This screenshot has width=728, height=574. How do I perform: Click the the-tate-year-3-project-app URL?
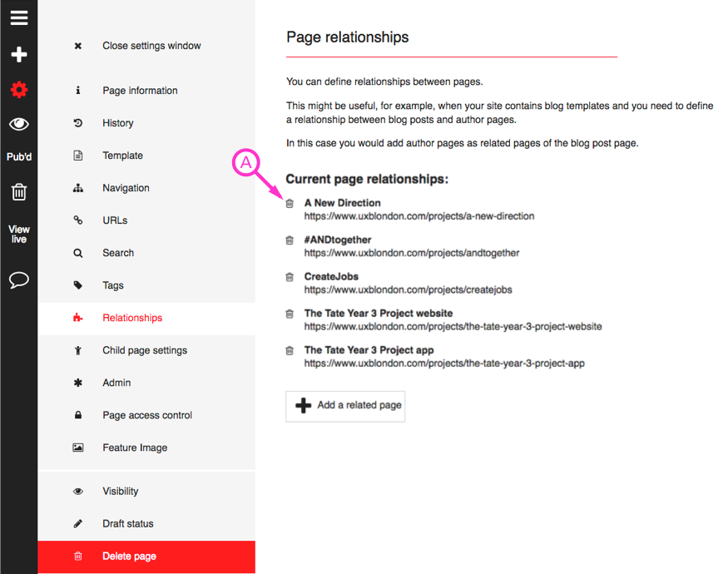444,364
